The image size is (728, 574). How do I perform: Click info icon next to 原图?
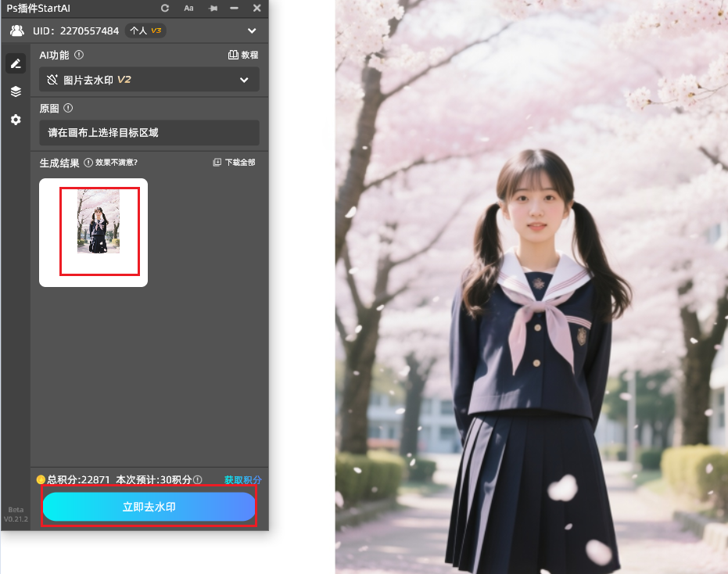point(68,108)
